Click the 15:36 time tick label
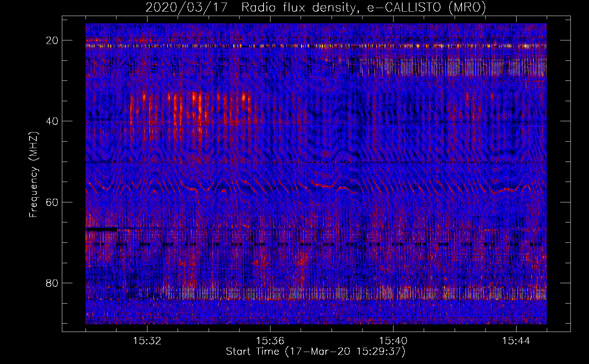Viewport: 589px width, 364px height. [270, 341]
